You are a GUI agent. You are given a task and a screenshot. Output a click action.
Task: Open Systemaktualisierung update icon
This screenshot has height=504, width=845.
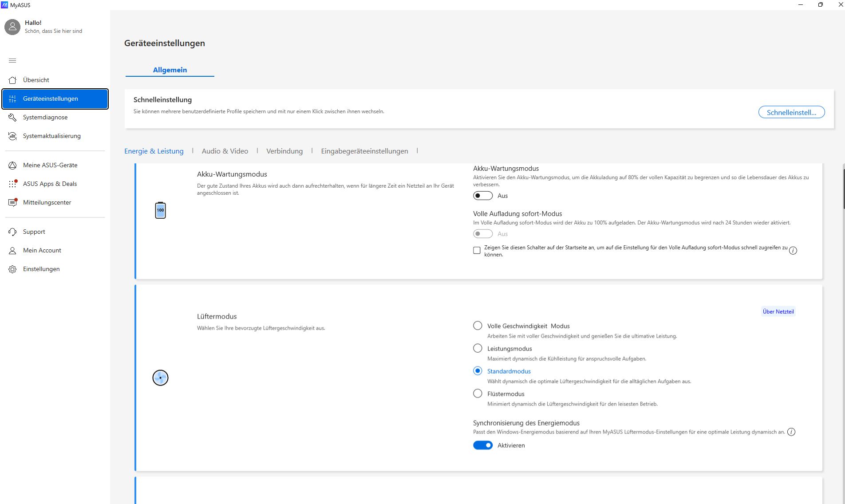pyautogui.click(x=12, y=136)
